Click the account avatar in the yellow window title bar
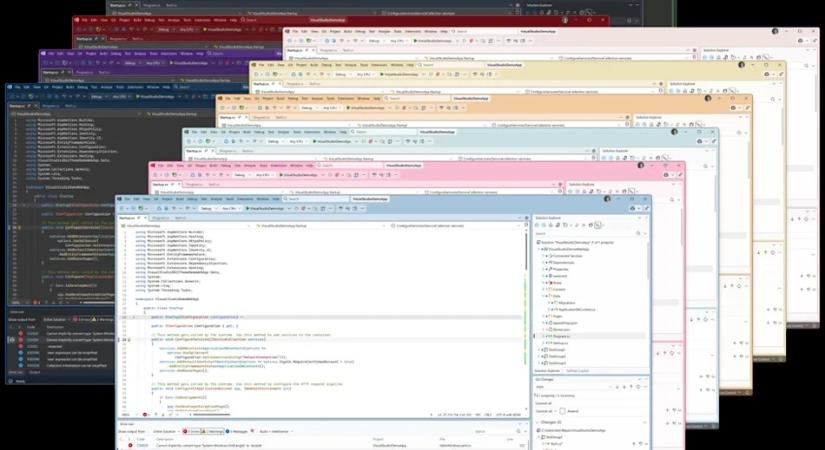Image resolution: width=825 pixels, height=450 pixels. [741, 65]
